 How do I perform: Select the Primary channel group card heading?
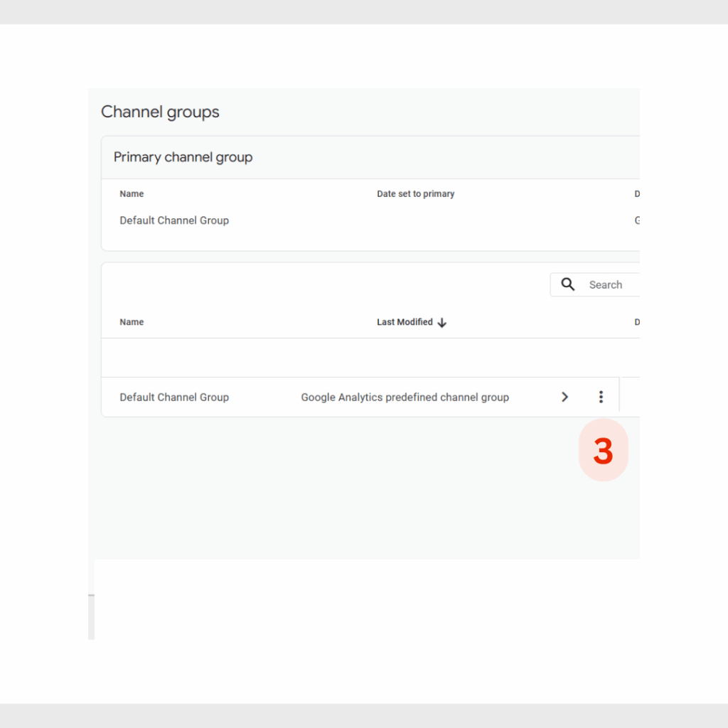(183, 157)
